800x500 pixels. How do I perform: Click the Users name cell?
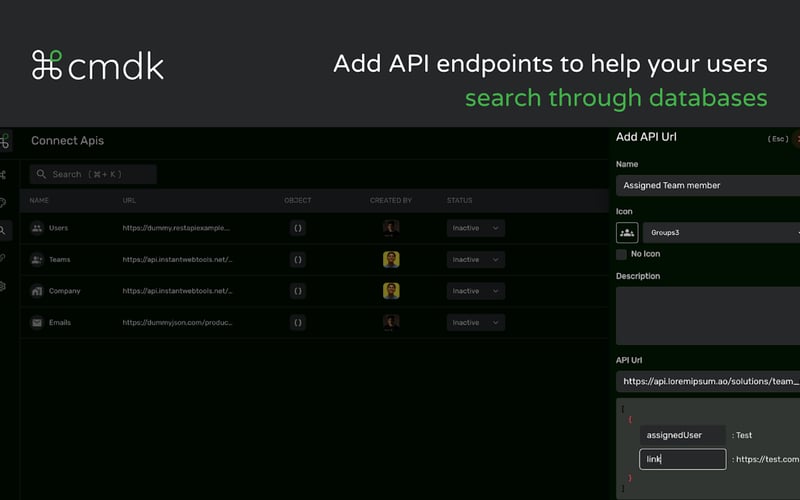pyautogui.click(x=58, y=228)
